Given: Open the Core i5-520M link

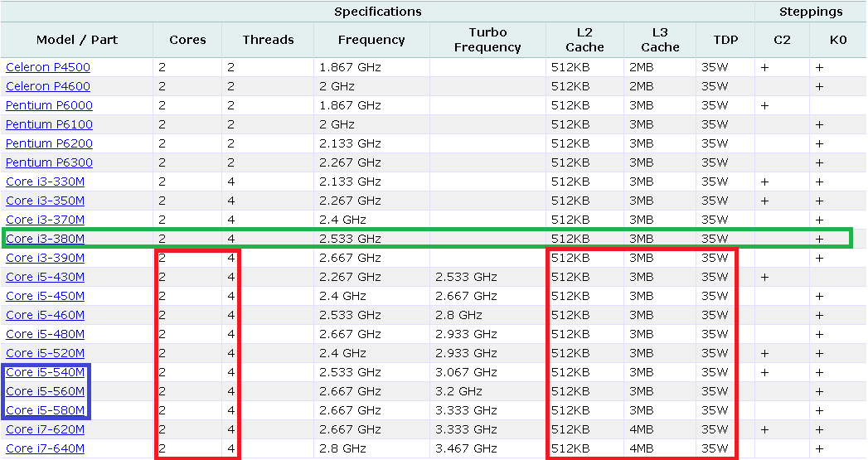Looking at the screenshot, I should pos(45,353).
